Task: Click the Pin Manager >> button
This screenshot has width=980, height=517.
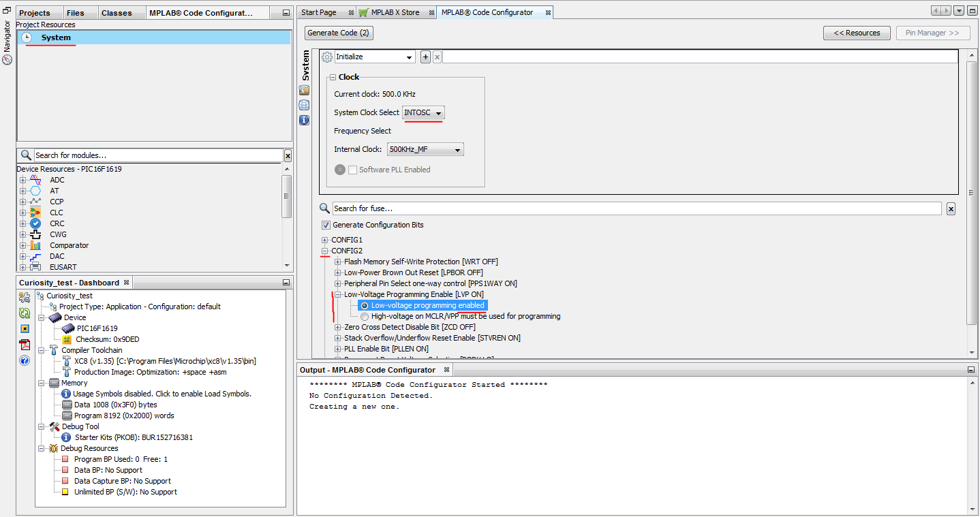Action: click(932, 33)
